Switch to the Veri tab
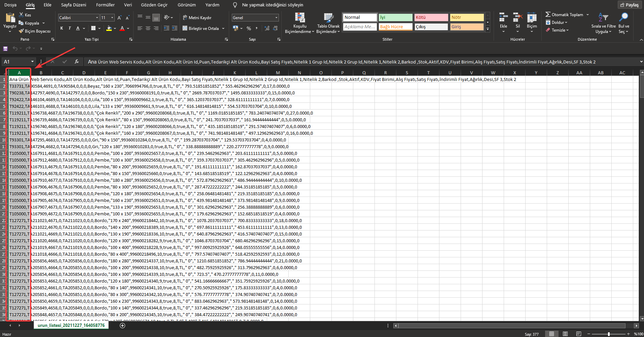The image size is (644, 337). [128, 5]
